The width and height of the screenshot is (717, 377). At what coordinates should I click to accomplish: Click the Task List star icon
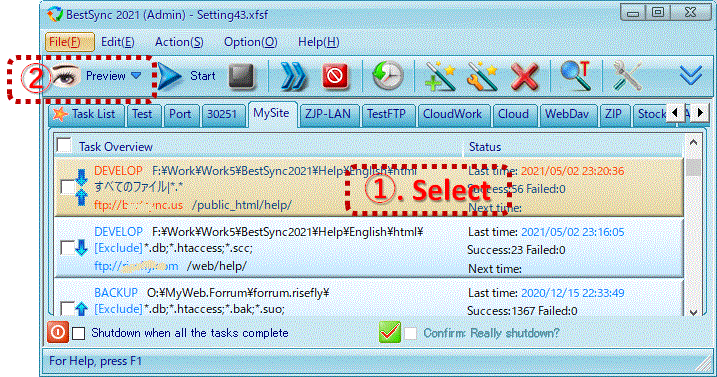(60, 114)
